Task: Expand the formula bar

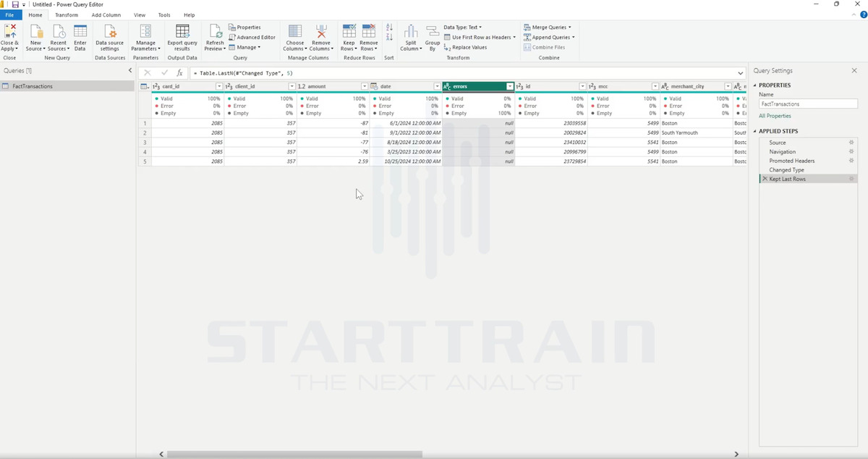Action: 741,73
